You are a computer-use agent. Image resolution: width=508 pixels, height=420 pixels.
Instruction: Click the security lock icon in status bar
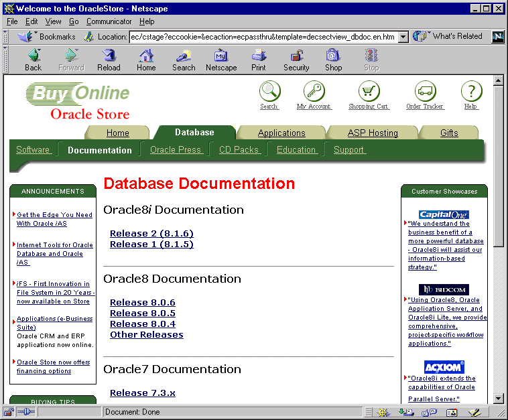tap(9, 412)
